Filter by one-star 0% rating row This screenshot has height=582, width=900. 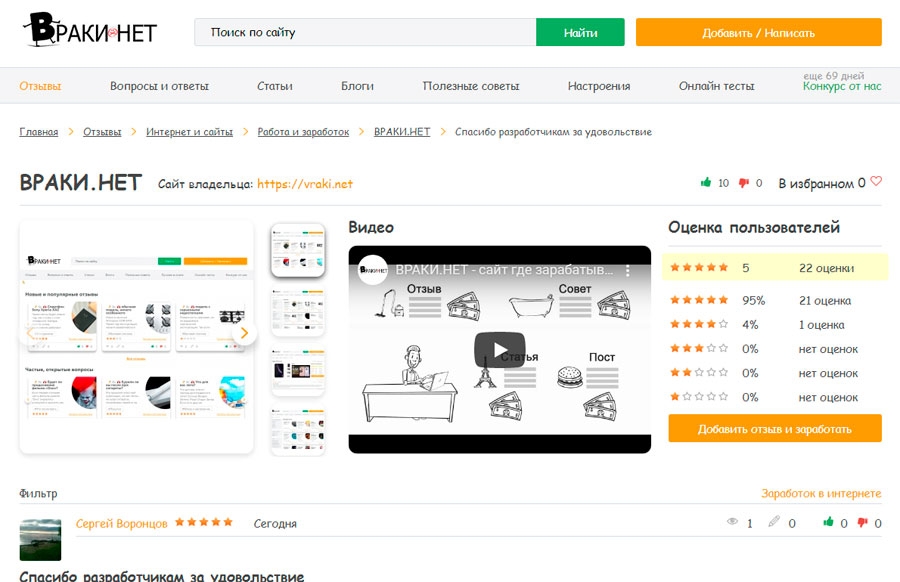point(775,397)
